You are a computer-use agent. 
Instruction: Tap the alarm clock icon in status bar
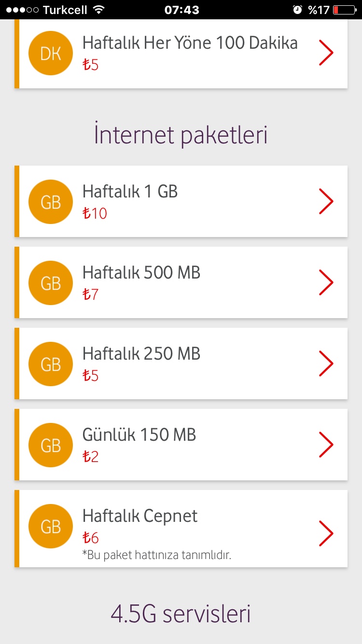pos(298,10)
